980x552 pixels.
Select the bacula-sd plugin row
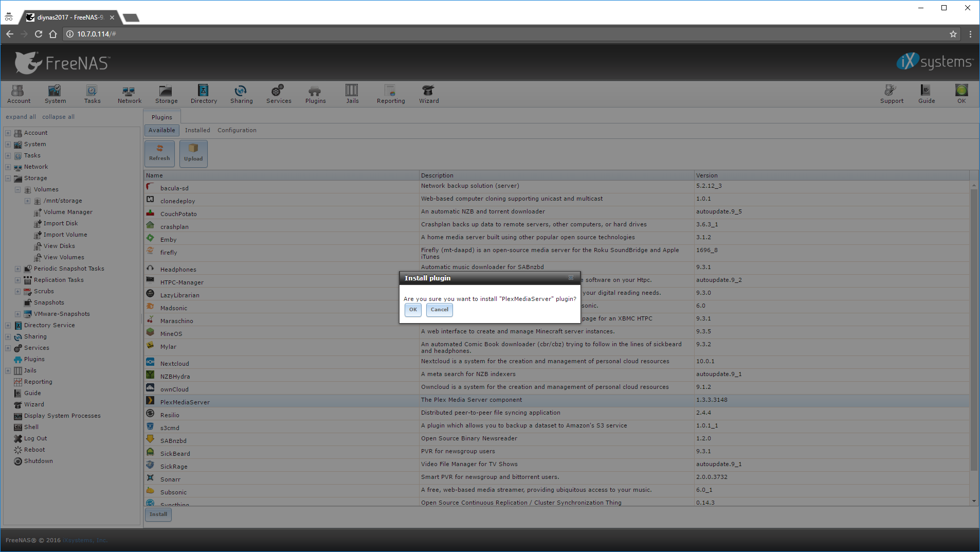tap(556, 187)
